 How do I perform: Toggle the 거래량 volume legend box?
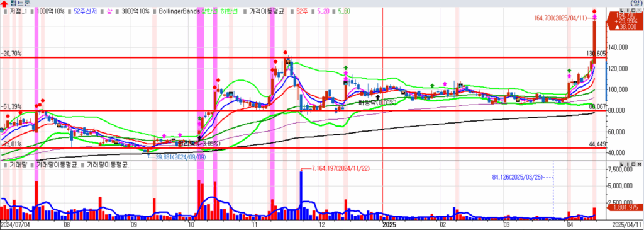(4, 164)
